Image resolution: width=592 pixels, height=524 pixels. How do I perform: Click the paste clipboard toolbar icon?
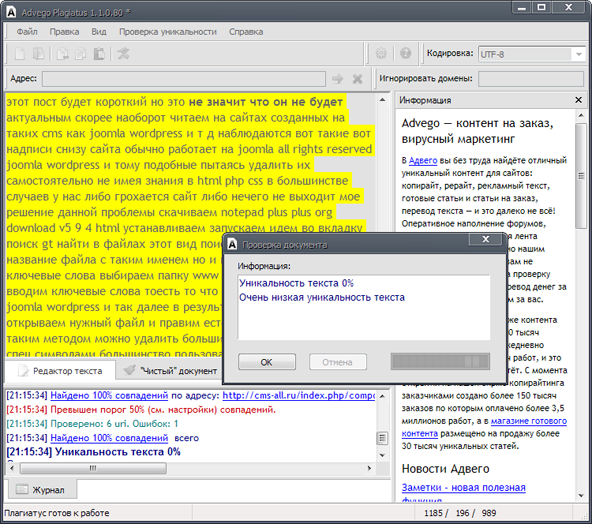point(99,54)
